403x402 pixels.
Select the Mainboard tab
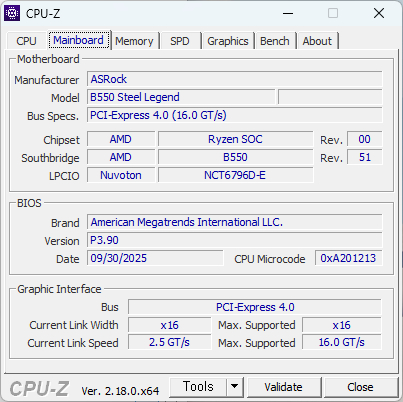click(78, 40)
